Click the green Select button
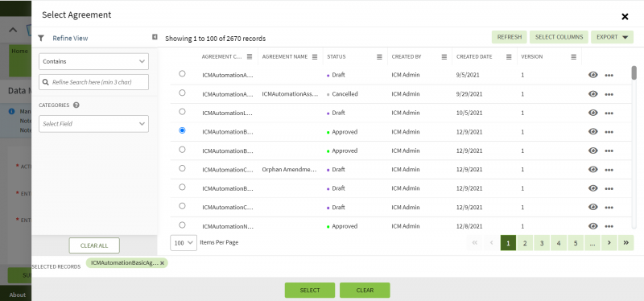Screen dimensions: 644x301 pyautogui.click(x=310, y=290)
